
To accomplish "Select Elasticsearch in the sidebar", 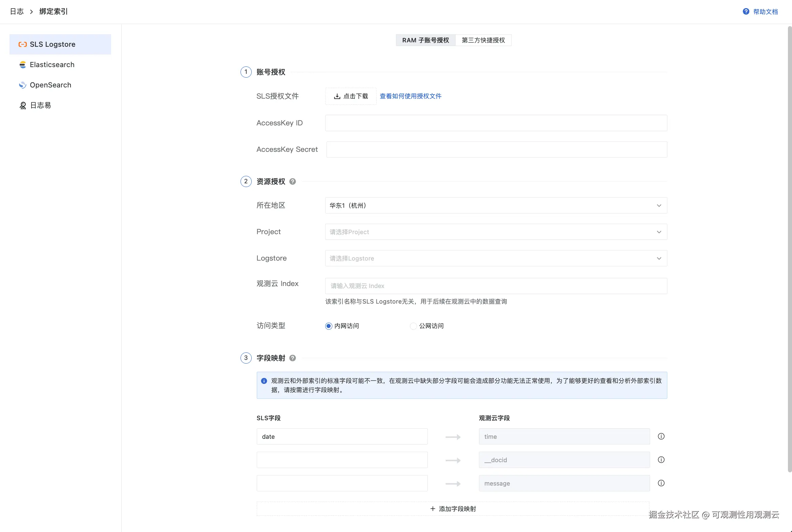I will coord(52,64).
